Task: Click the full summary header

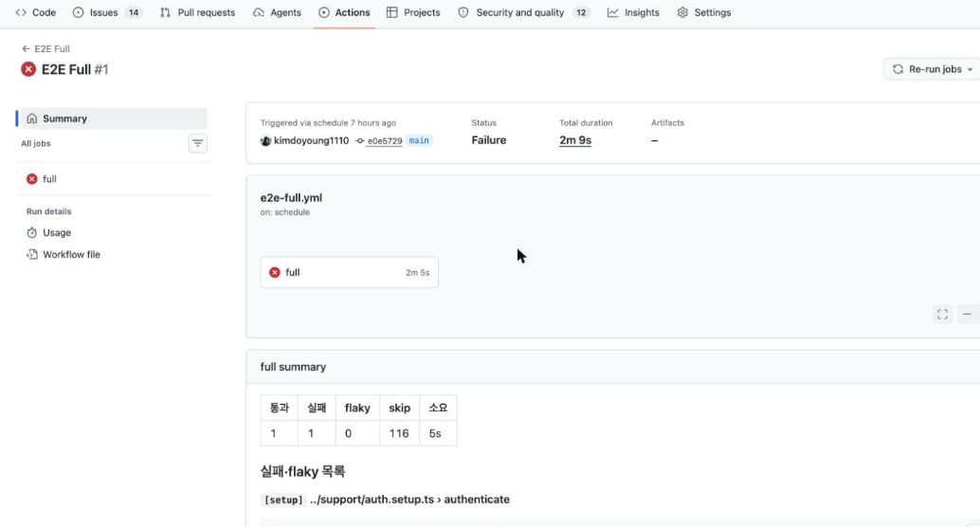Action: 293,367
